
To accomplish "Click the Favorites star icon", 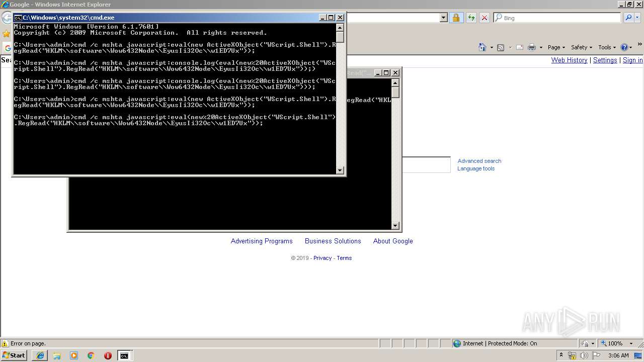I will [x=6, y=34].
